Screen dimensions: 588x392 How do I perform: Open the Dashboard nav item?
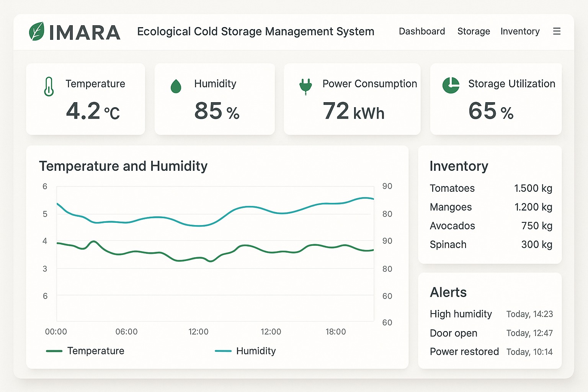point(422,31)
